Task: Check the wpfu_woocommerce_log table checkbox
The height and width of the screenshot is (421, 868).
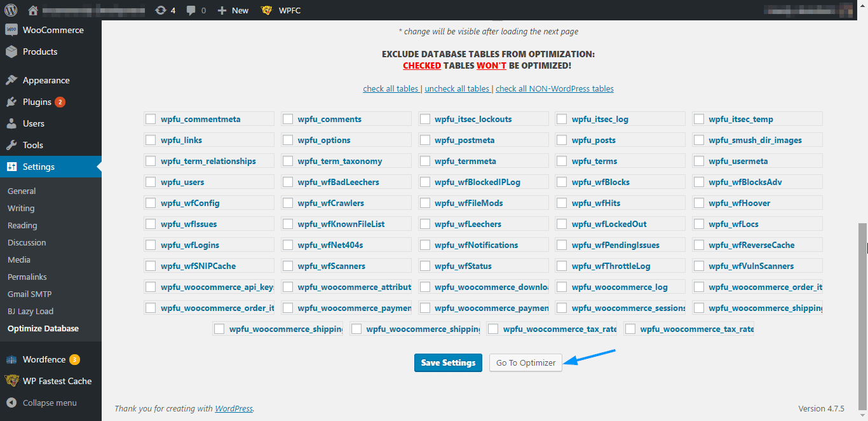Action: pyautogui.click(x=562, y=287)
